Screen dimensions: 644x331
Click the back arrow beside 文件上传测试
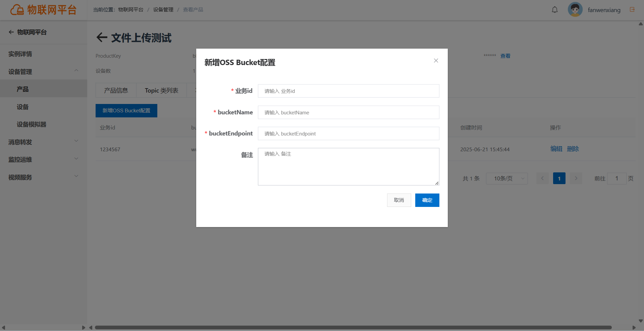click(x=102, y=37)
